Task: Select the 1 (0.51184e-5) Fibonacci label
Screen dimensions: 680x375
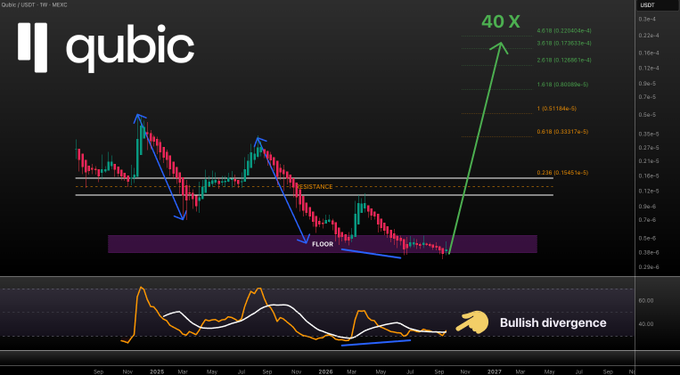Action: tap(557, 108)
